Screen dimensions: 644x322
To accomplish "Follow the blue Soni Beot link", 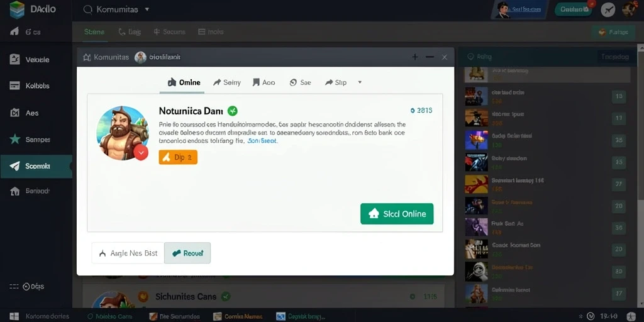I will pos(263,141).
